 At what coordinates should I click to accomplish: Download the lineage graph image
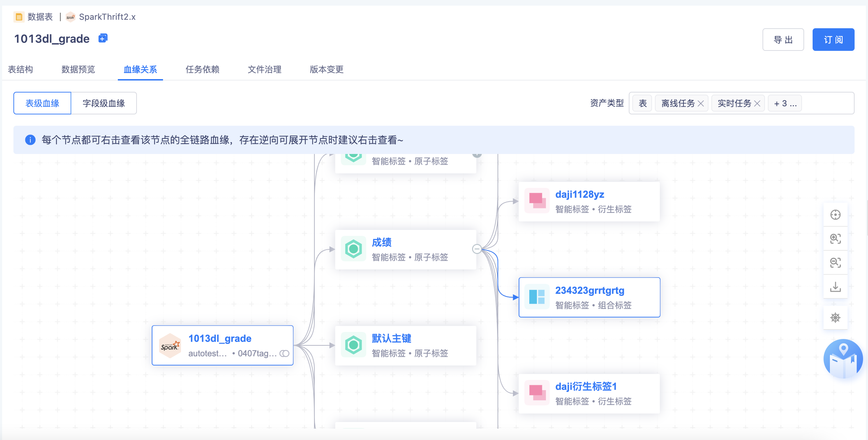[835, 286]
